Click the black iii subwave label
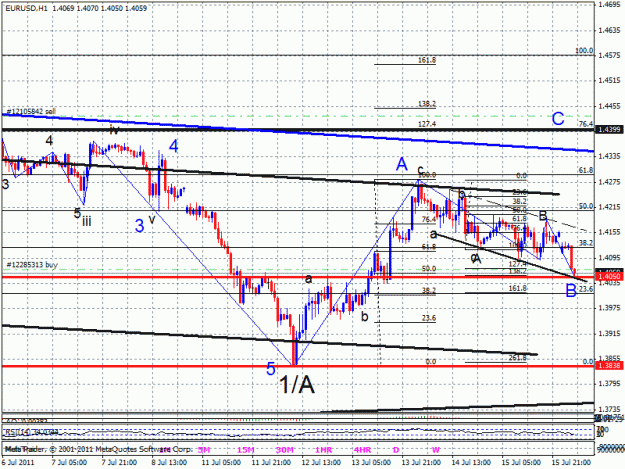 tap(86, 221)
